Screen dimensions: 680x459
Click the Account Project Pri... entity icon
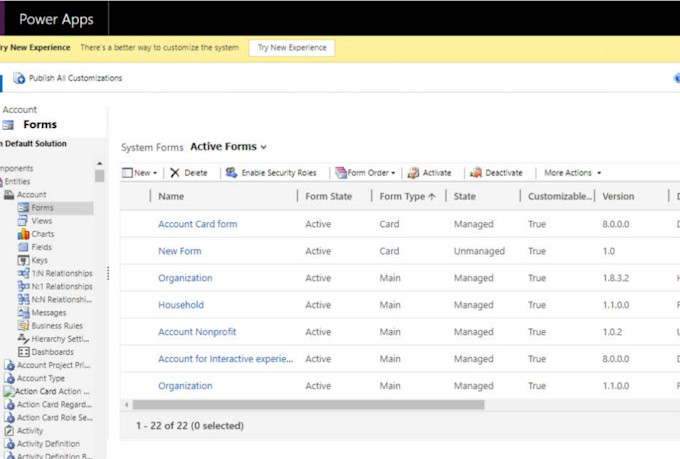pyautogui.click(x=9, y=365)
